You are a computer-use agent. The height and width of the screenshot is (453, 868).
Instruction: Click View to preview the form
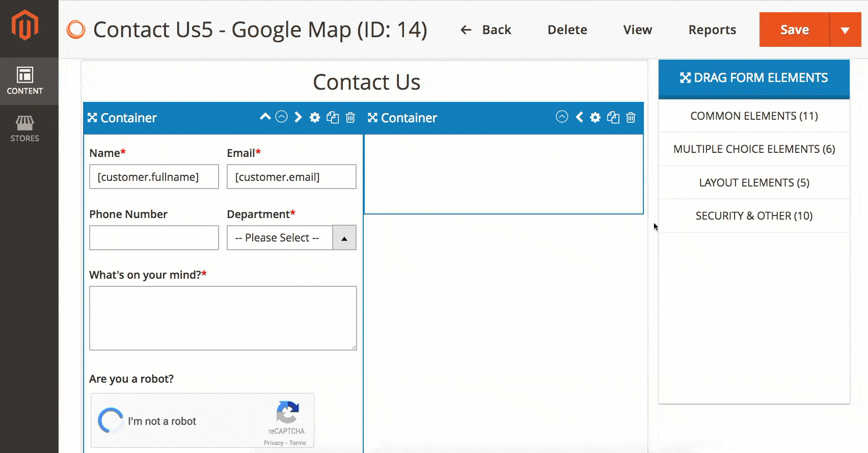[637, 30]
